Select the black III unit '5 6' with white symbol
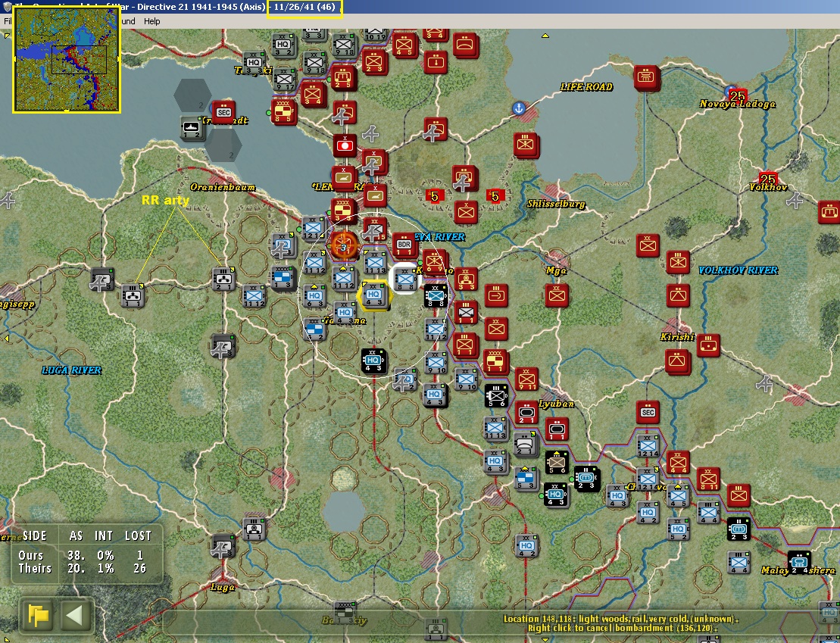Image resolution: width=840 pixels, height=643 pixels. (x=497, y=397)
